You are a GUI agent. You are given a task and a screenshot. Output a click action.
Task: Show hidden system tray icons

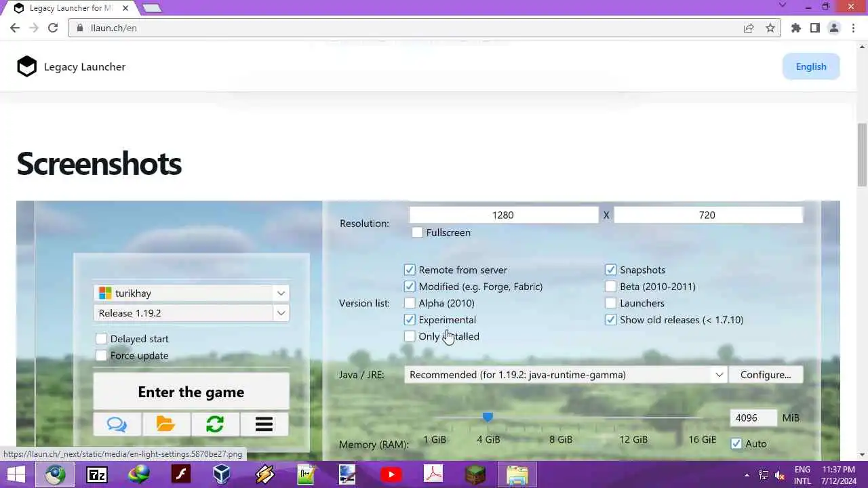coord(747,475)
